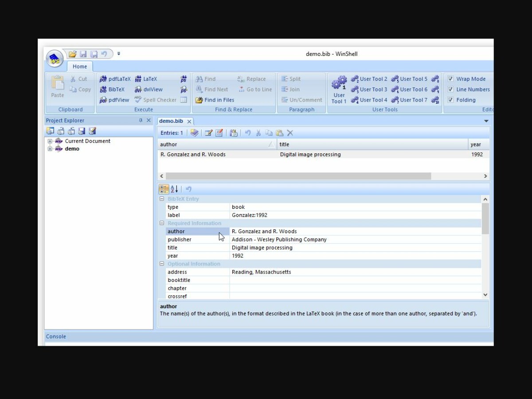Screen dimensions: 532x399
Task: Select the demo.bib document tab
Action: [172, 121]
